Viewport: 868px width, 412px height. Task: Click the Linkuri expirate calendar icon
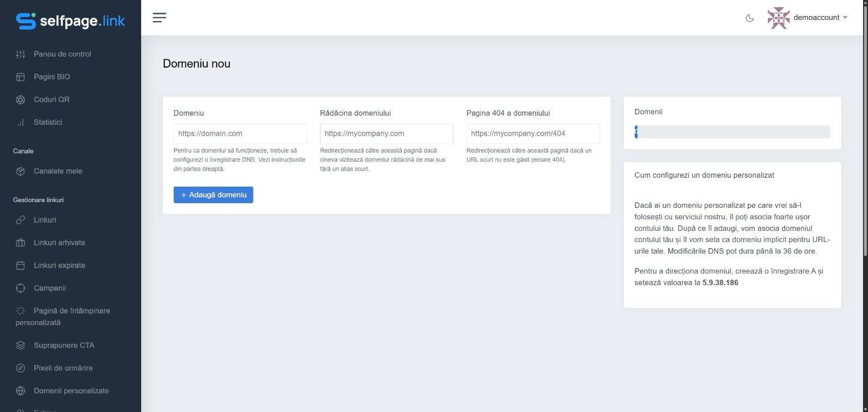(20, 265)
